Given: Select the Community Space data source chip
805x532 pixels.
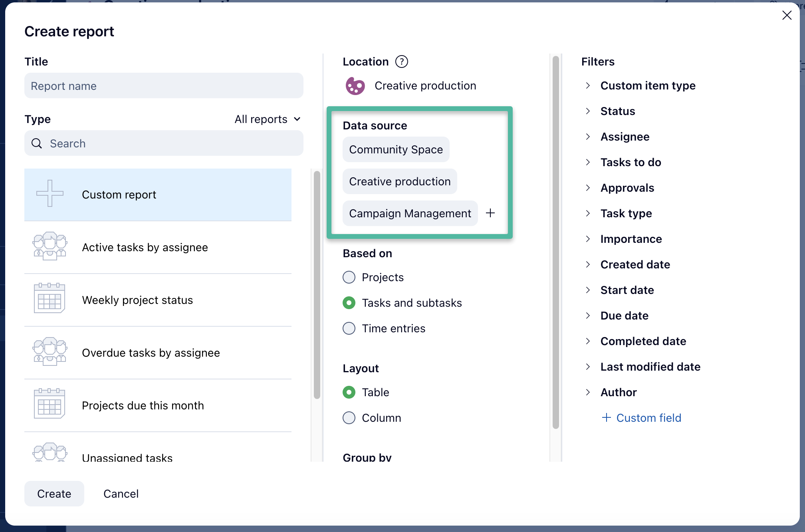Looking at the screenshot, I should coord(396,149).
